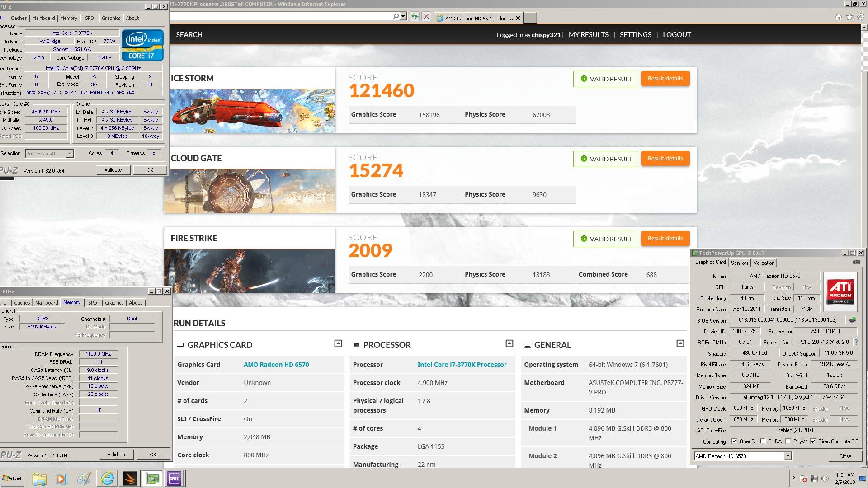
Task: Click the Fire Strike valid result info icon
Action: [584, 239]
